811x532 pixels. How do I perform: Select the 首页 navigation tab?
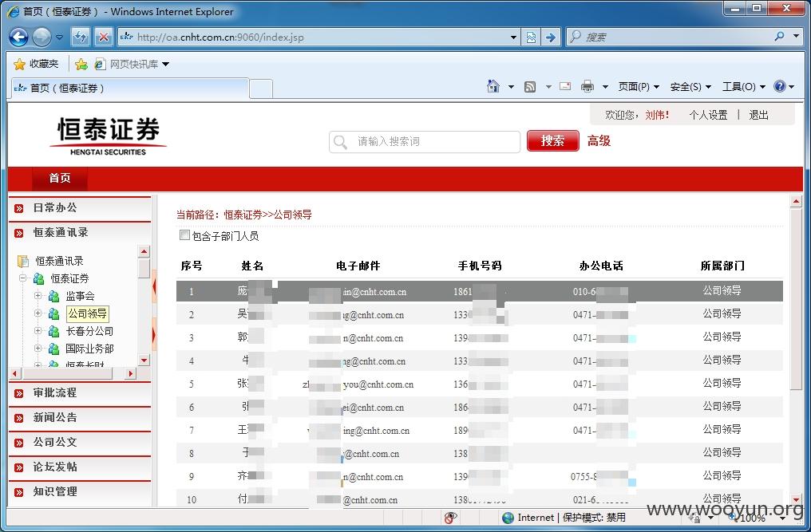point(60,178)
